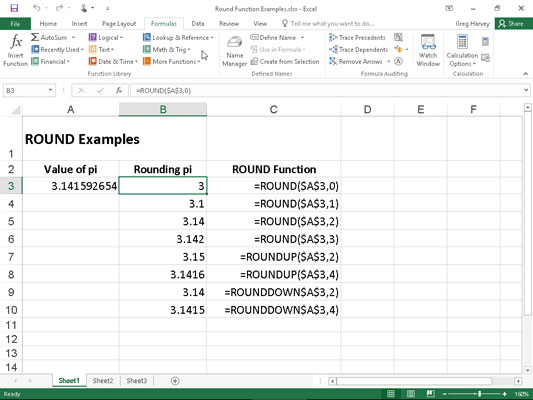Viewport: 533px width, 400px height.
Task: Switch to Normal view in status bar
Action: pos(391,394)
